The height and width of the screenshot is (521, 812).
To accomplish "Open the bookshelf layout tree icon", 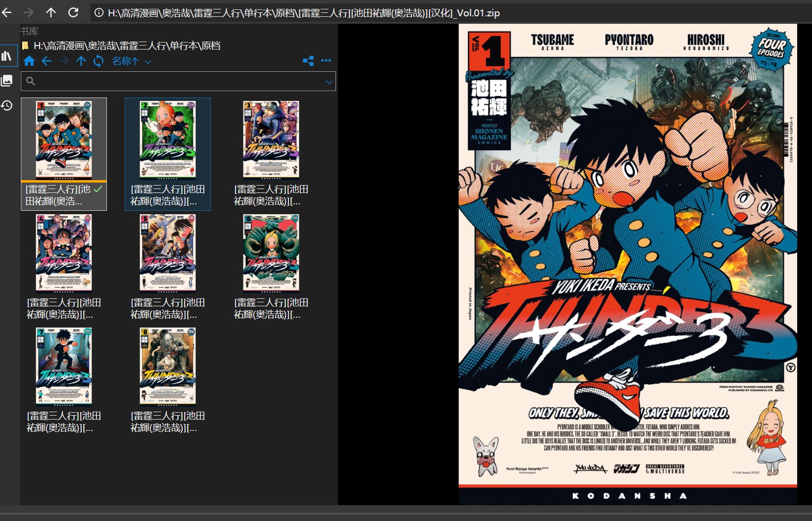I will [308, 60].
